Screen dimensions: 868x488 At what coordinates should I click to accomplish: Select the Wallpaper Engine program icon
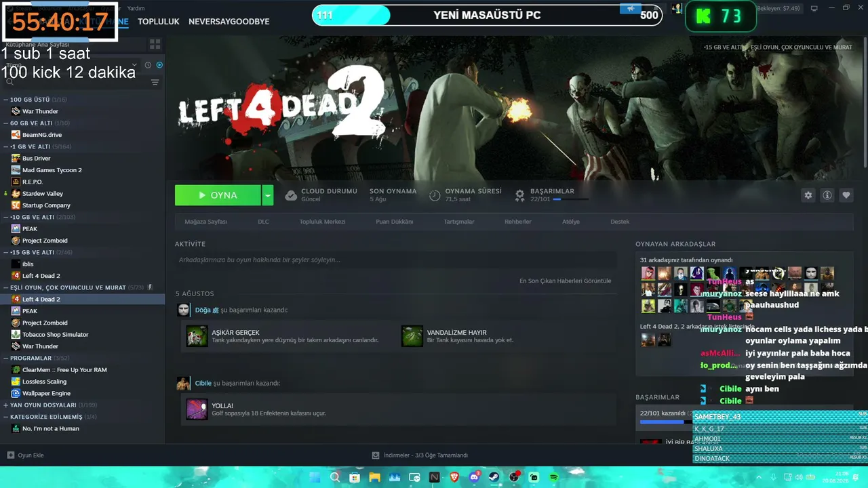(16, 393)
